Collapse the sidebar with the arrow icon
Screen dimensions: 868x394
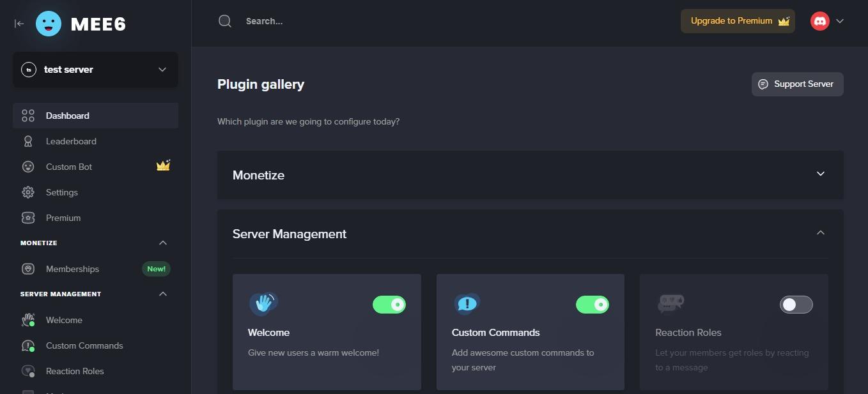19,24
